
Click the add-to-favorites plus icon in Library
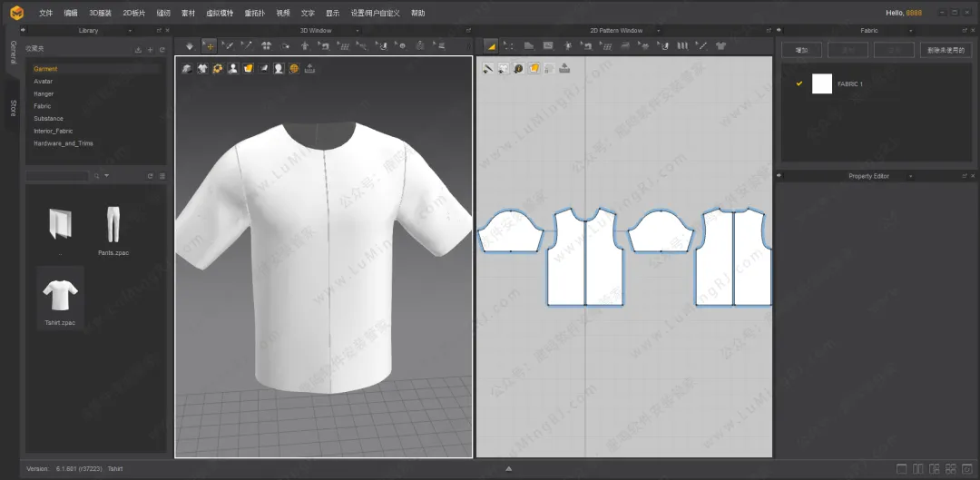pyautogui.click(x=150, y=50)
